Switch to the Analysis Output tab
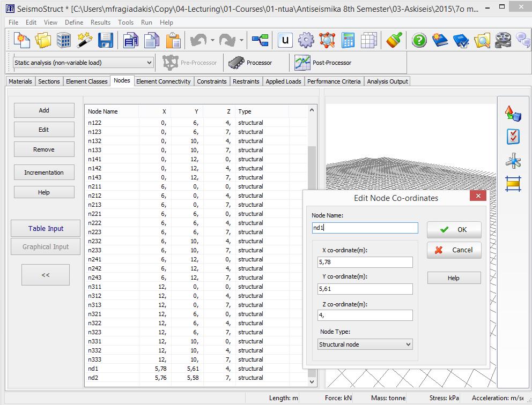 coord(387,81)
